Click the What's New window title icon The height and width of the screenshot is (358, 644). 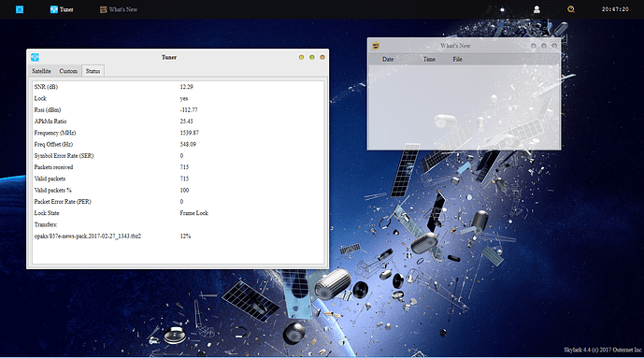[x=376, y=46]
